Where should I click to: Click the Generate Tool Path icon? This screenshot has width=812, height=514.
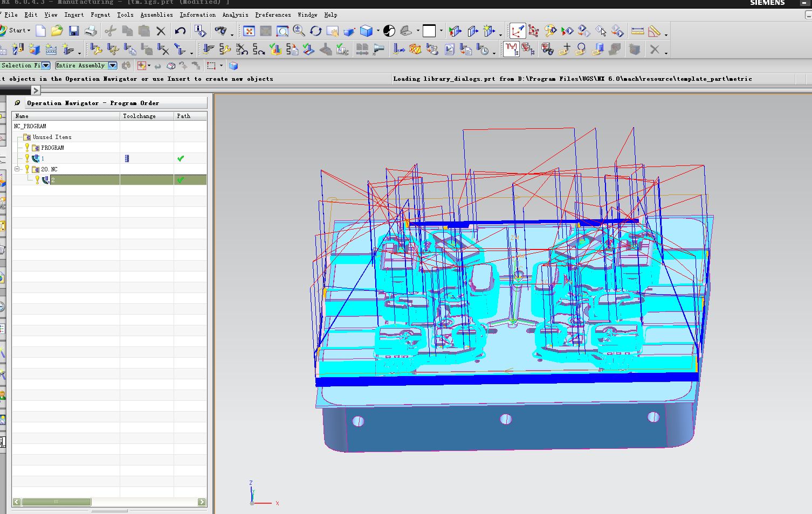point(208,50)
